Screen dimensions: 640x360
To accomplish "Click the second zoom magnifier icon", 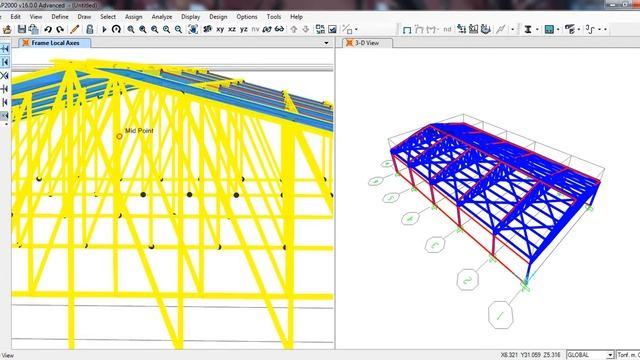I will click(142, 29).
